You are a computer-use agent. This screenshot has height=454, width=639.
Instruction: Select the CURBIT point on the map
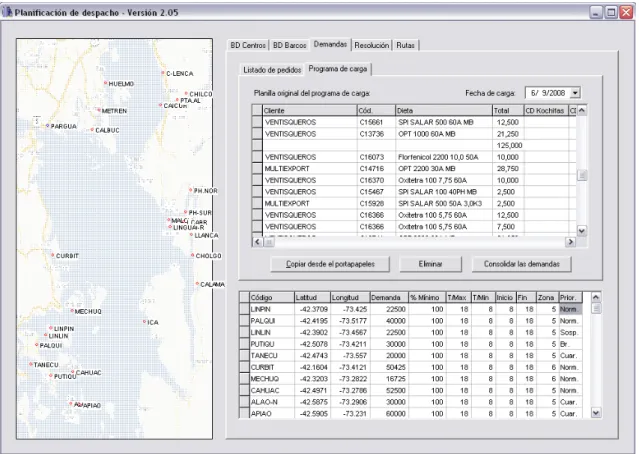click(x=53, y=255)
